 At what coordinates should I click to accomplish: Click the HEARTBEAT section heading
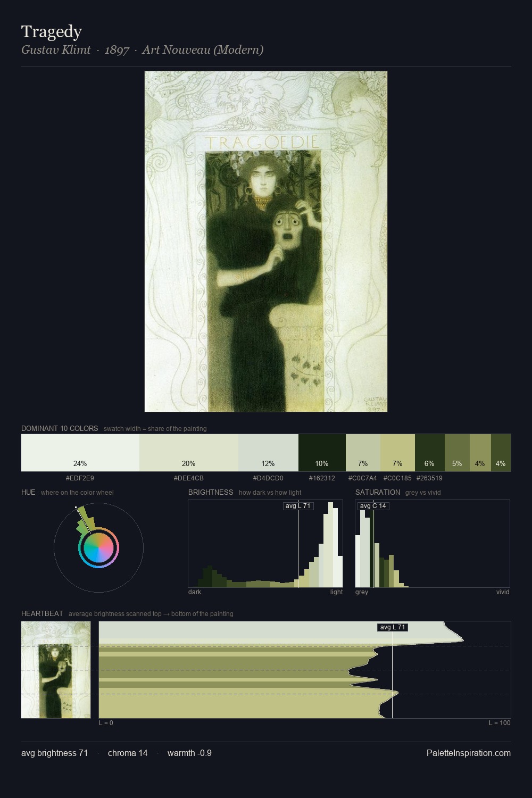pyautogui.click(x=42, y=613)
